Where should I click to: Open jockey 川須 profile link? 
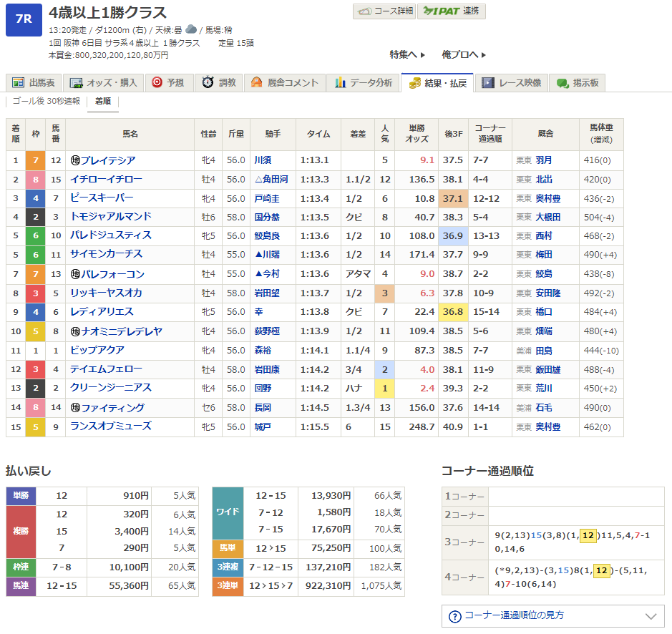[263, 160]
